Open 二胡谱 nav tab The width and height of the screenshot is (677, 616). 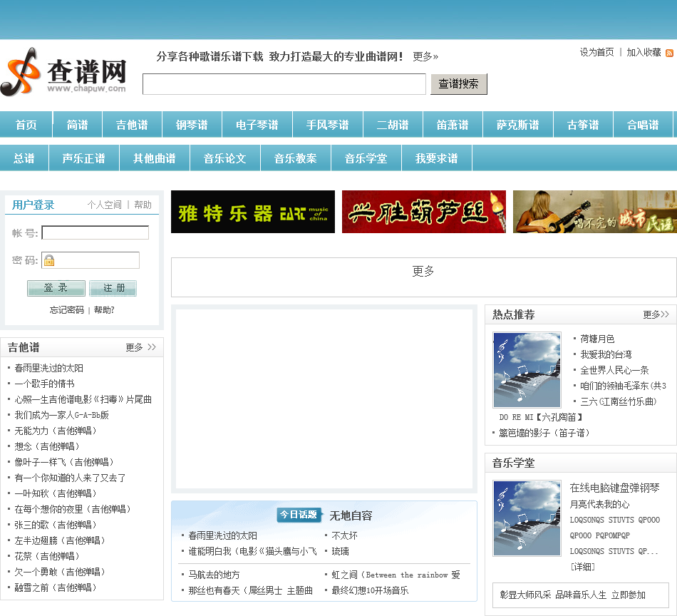393,124
